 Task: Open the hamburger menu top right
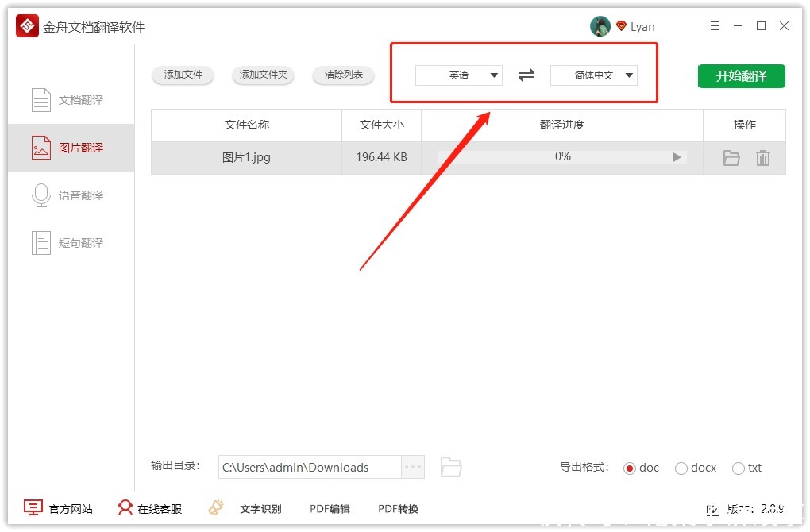click(x=715, y=25)
